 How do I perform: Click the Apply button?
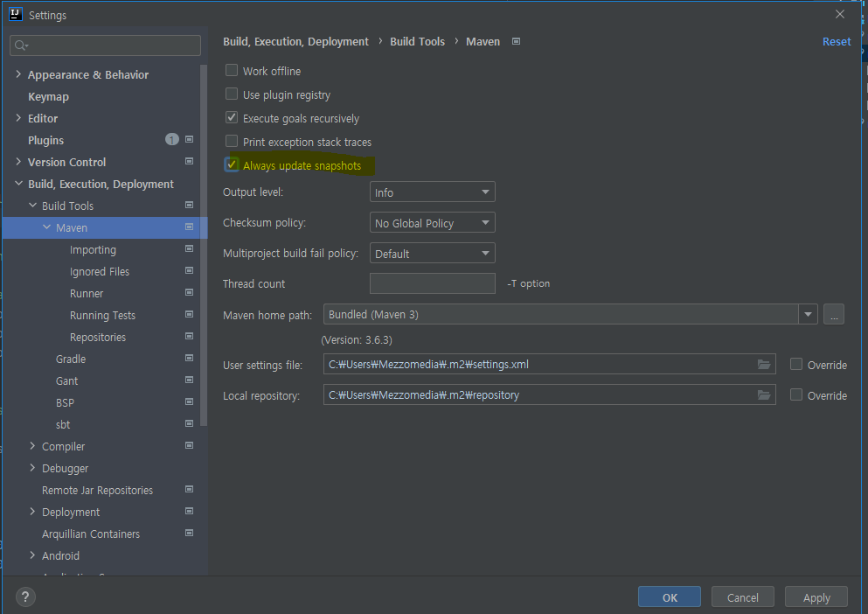(x=816, y=597)
